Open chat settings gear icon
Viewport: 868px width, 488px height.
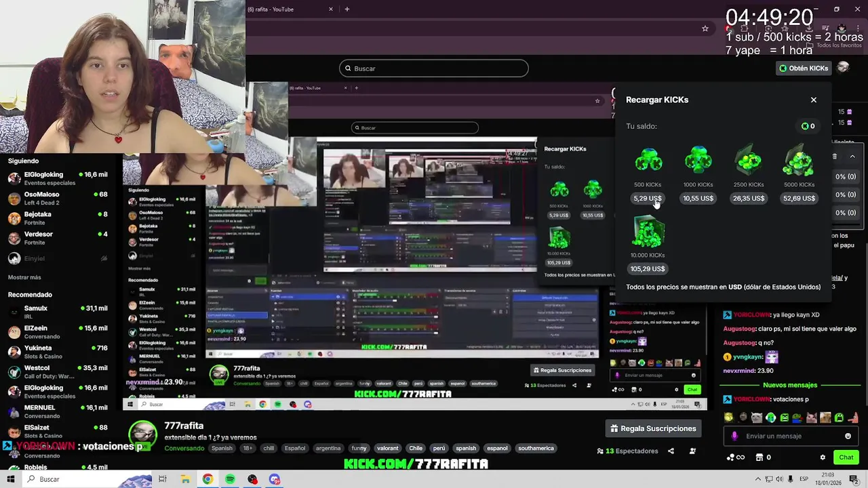(x=823, y=457)
